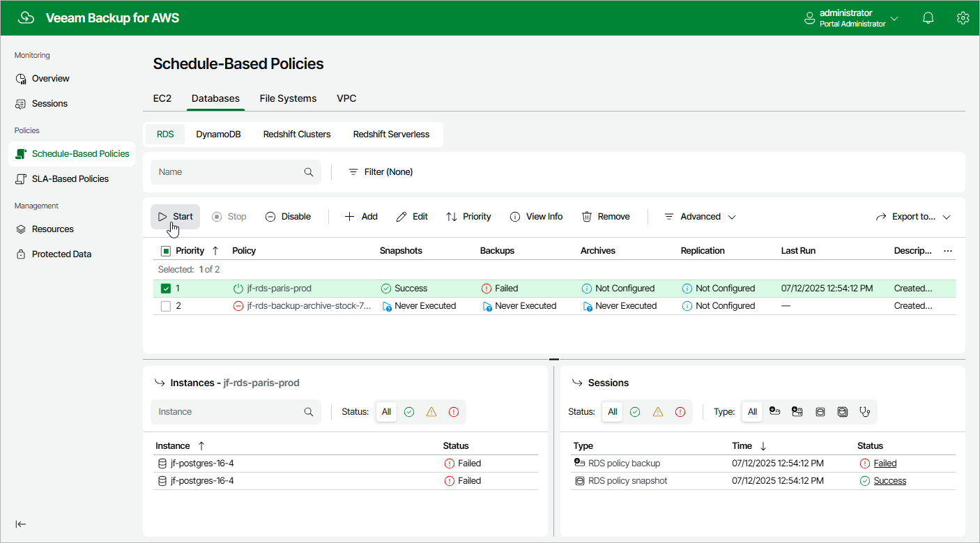Collapse the sidebar with the arrow icon
Image resolution: width=980 pixels, height=543 pixels.
(21, 524)
